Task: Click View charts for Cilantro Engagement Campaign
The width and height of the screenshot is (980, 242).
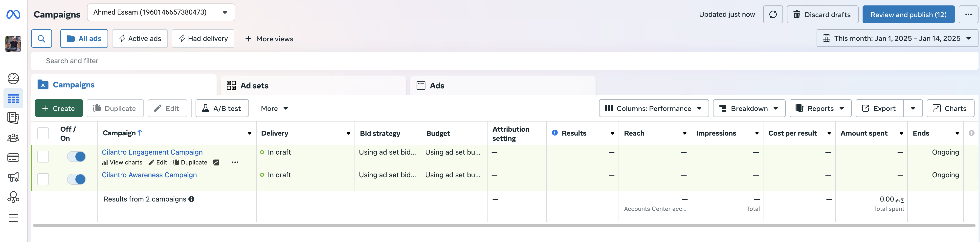Action: coord(122,162)
